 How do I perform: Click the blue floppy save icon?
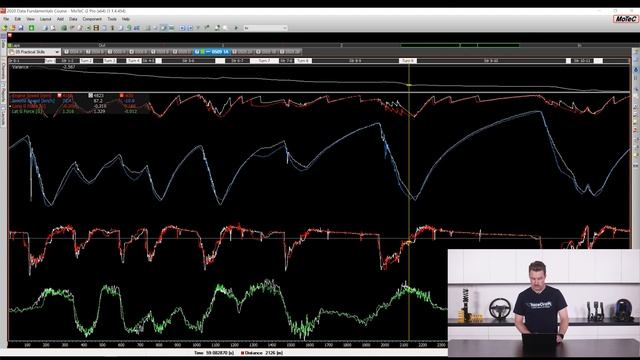[21, 28]
